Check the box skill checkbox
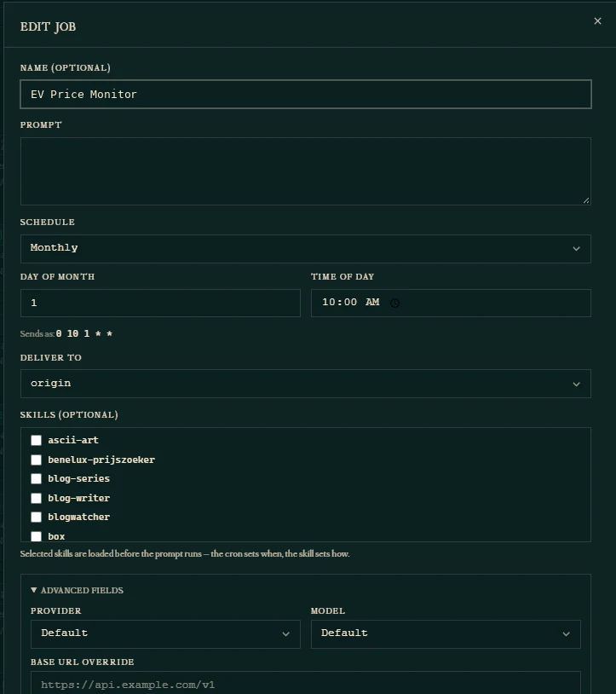Screen dimensions: 616x694 [x=37, y=536]
